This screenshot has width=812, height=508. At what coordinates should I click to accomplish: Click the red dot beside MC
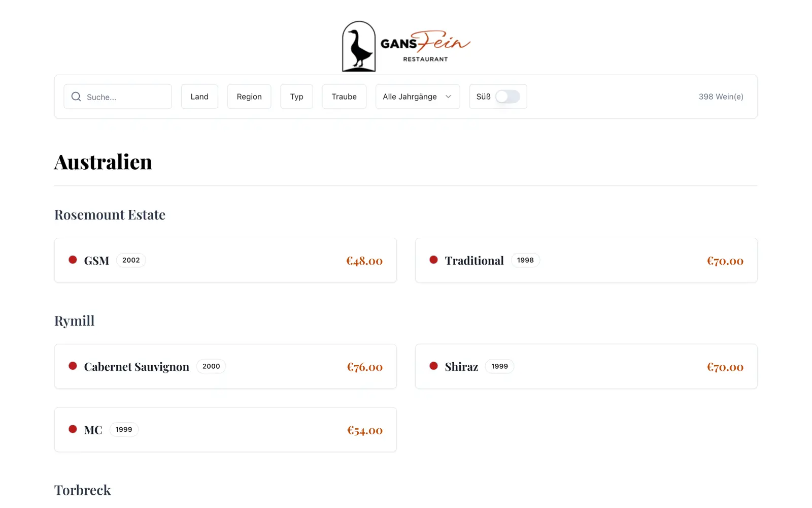(73, 429)
